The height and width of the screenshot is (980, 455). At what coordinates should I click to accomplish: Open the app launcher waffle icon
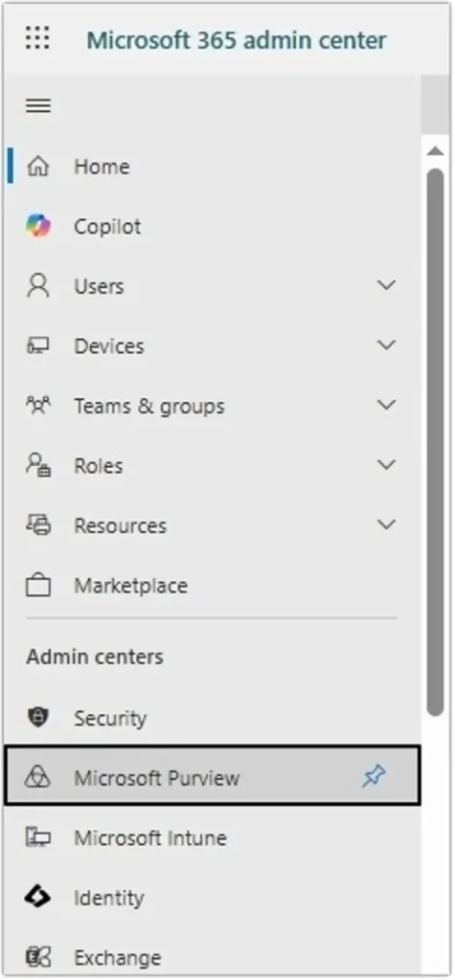click(37, 38)
